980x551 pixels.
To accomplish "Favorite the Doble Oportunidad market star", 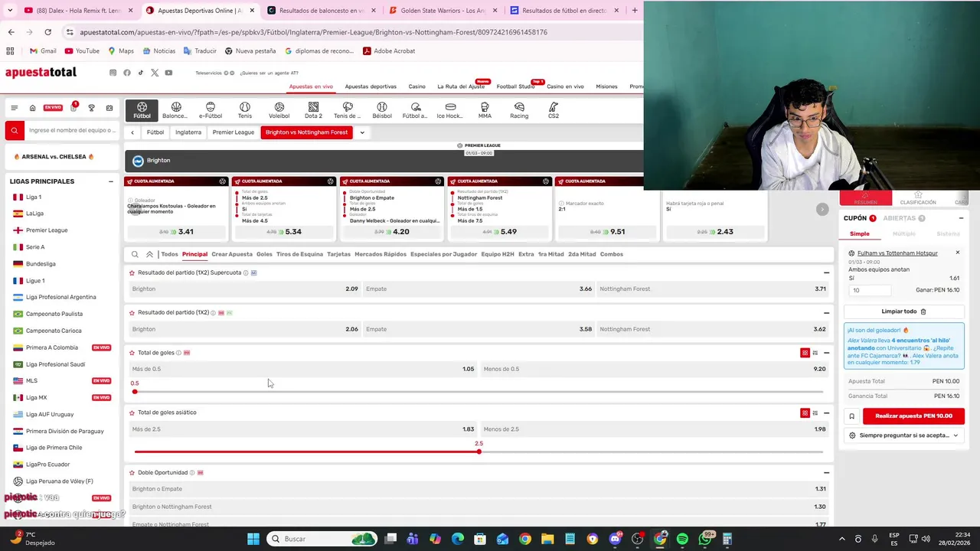I will (132, 473).
